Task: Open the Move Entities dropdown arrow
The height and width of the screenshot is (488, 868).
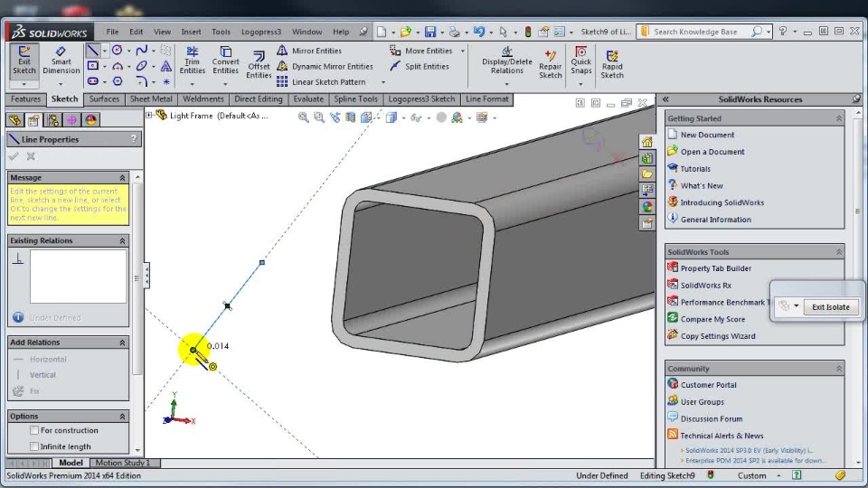Action: 463,52
